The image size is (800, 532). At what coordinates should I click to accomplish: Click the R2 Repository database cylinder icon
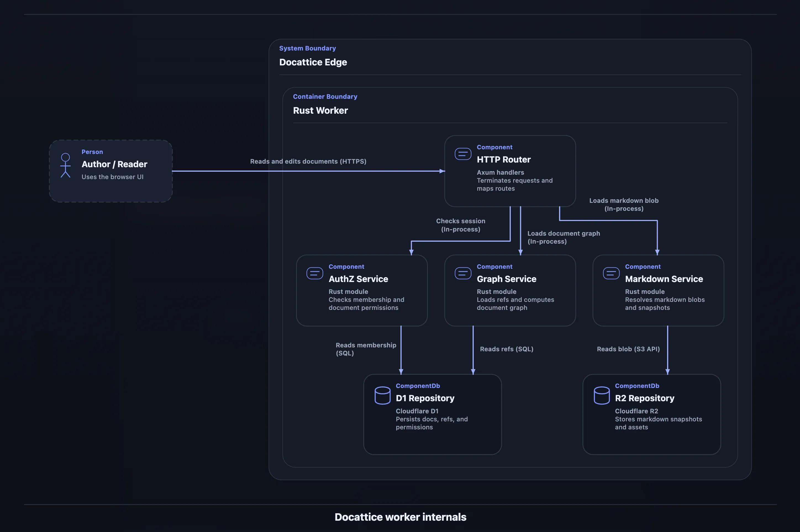tap(601, 395)
